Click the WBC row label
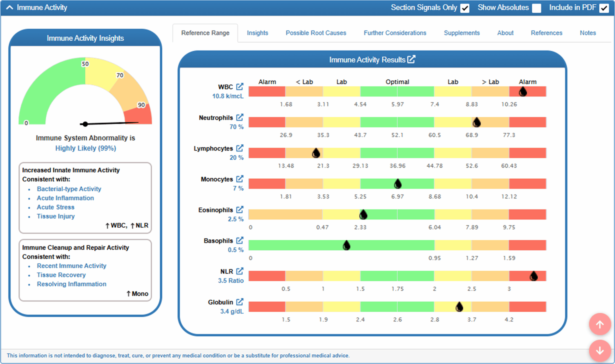Viewport: 615px width, 364px height. pyautogui.click(x=225, y=87)
